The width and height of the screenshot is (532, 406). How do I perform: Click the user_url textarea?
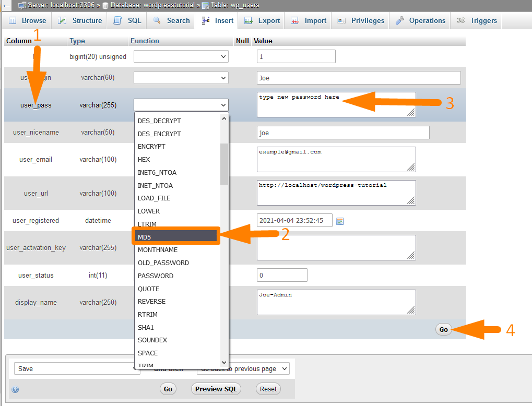(336, 193)
